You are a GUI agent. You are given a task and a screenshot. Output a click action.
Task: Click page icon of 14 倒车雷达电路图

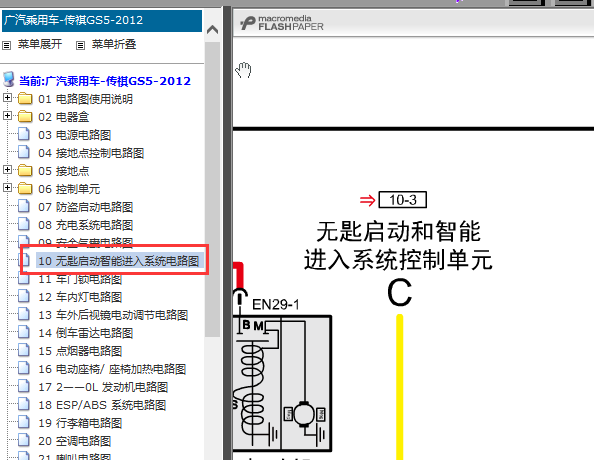point(23,332)
